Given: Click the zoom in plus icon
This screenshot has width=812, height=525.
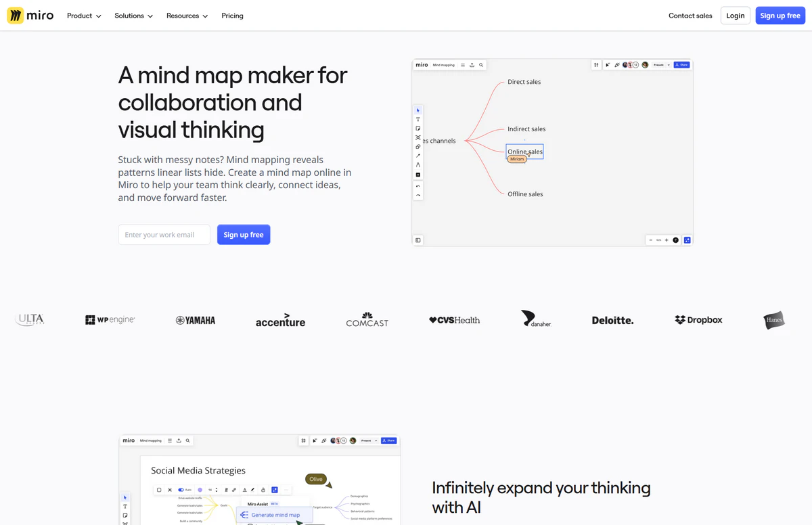Looking at the screenshot, I should (x=667, y=240).
